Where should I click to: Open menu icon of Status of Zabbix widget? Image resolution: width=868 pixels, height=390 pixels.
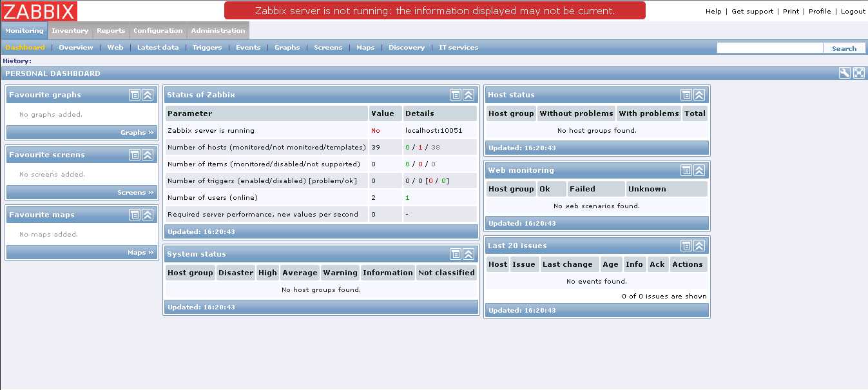pyautogui.click(x=456, y=95)
